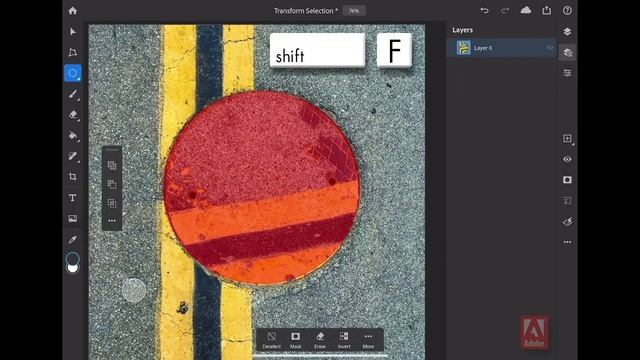This screenshot has height=360, width=640.
Task: Add a clipping mask
Action: tap(567, 200)
